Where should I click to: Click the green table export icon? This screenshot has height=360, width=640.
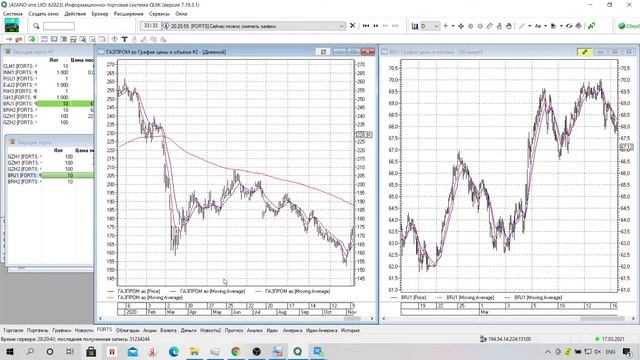pyautogui.click(x=32, y=39)
